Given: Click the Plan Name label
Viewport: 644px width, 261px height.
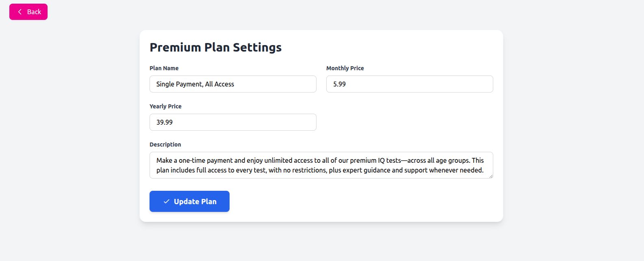Looking at the screenshot, I should pos(164,68).
